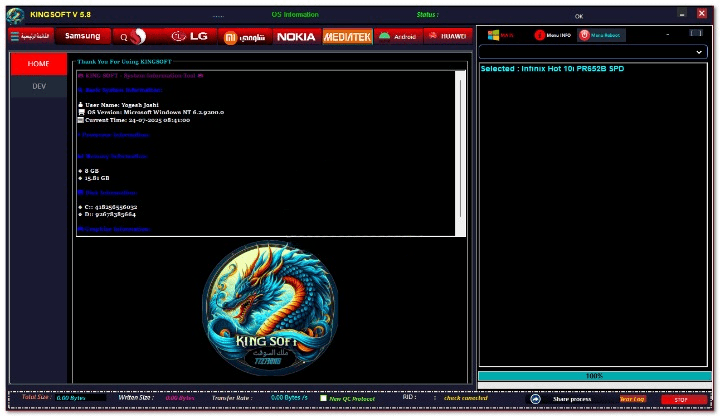Image resolution: width=720 pixels, height=416 pixels.
Task: Select HOME in the left sidebar
Action: (x=39, y=64)
